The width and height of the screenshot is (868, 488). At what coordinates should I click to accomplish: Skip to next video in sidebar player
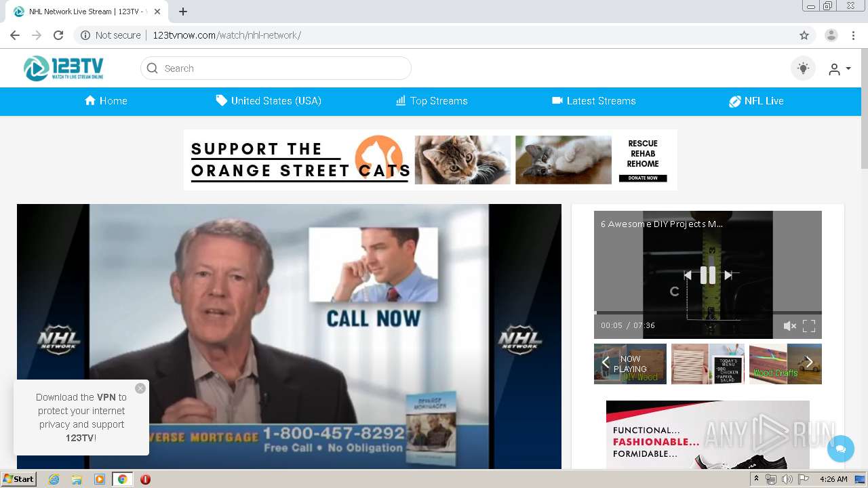[x=728, y=275]
